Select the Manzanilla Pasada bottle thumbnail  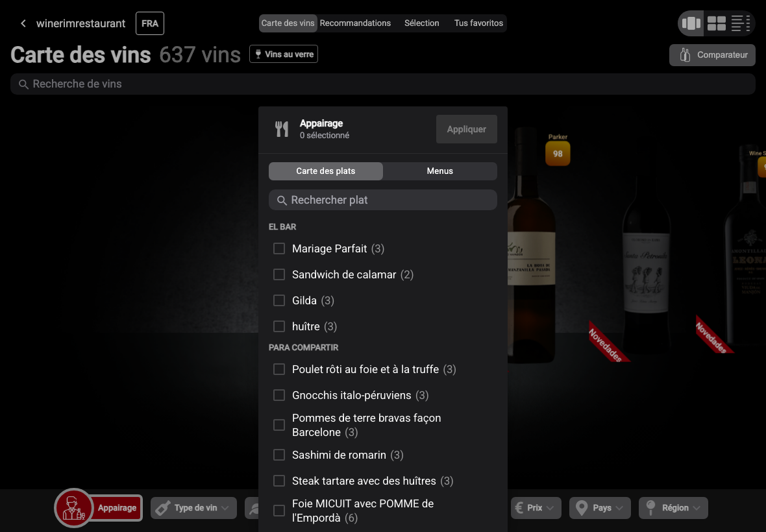pos(531,247)
